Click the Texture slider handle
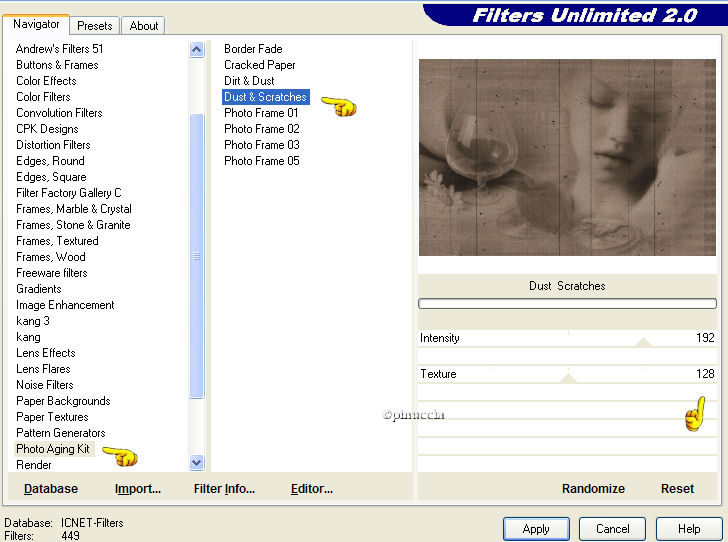This screenshot has height=542, width=728. coord(568,379)
